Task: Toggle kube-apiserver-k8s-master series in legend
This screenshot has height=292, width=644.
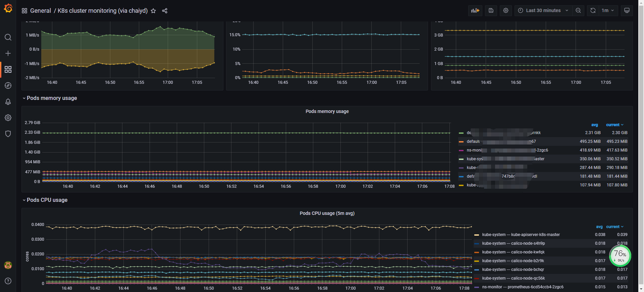Action: pyautogui.click(x=521, y=235)
